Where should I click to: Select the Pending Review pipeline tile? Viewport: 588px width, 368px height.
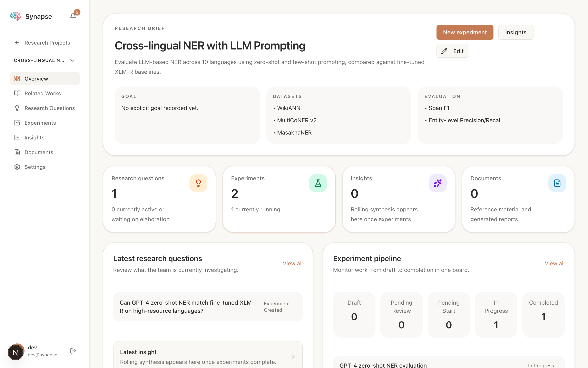[x=401, y=315]
